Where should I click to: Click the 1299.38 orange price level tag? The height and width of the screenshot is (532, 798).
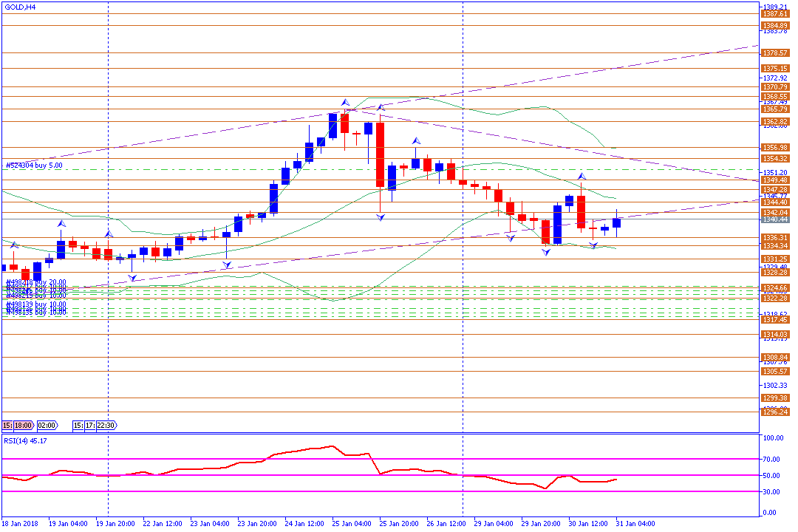pyautogui.click(x=775, y=398)
